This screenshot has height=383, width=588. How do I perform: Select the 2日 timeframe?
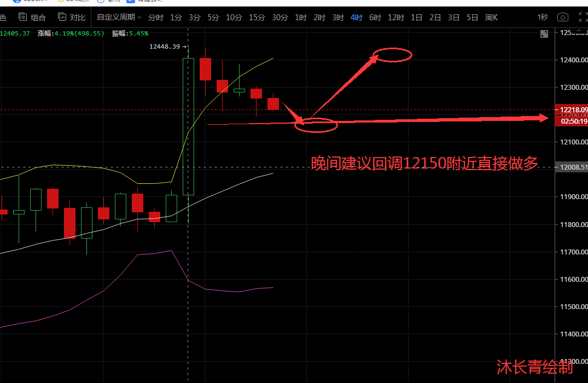pos(435,18)
